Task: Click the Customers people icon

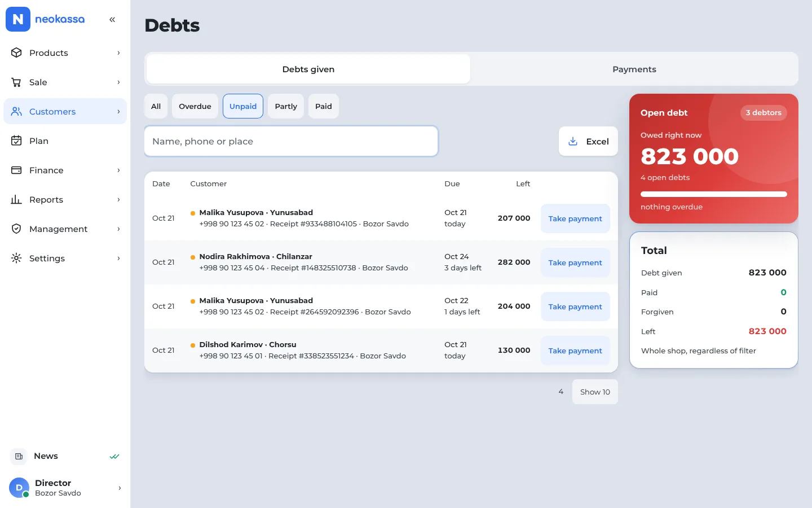Action: (x=16, y=111)
